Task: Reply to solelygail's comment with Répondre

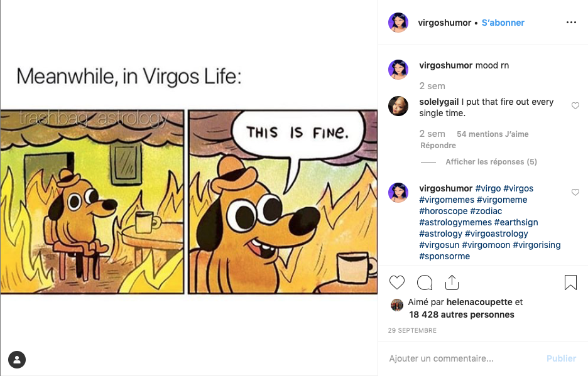Action: [x=438, y=146]
